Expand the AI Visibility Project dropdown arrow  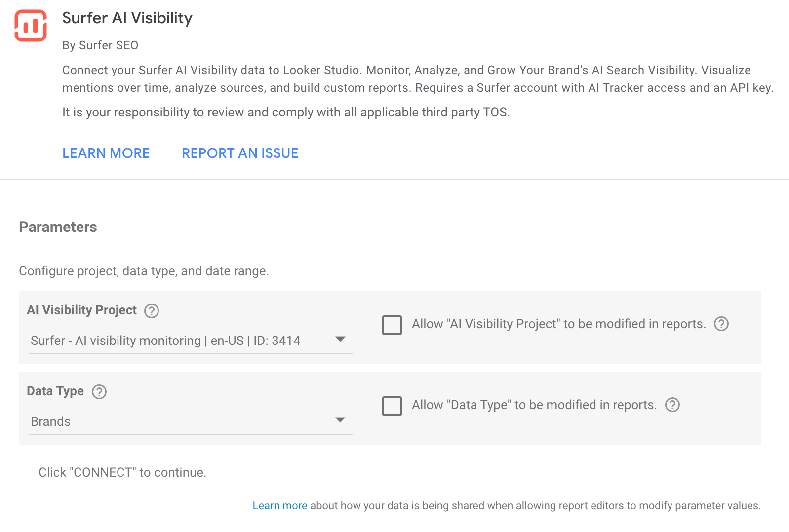coord(340,339)
